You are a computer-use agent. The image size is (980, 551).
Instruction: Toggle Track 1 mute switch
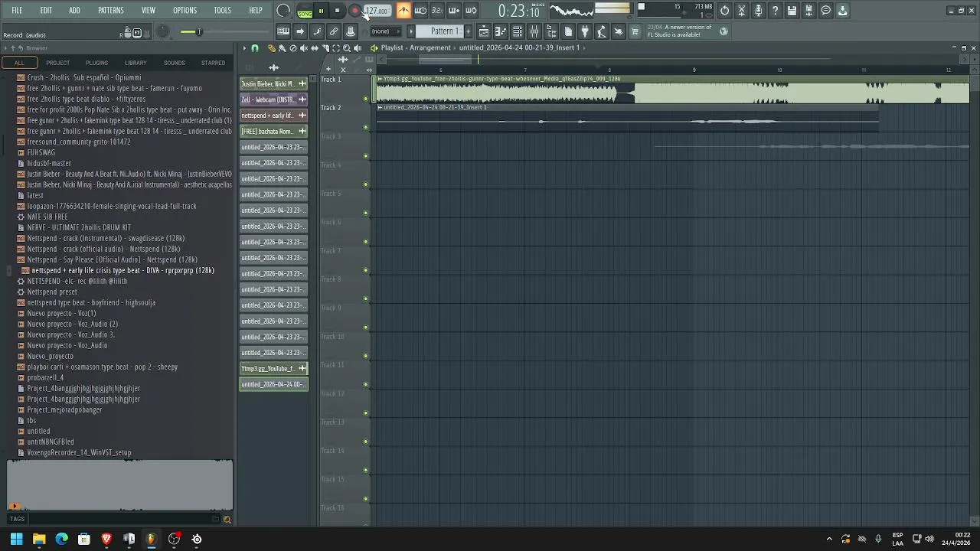(366, 99)
